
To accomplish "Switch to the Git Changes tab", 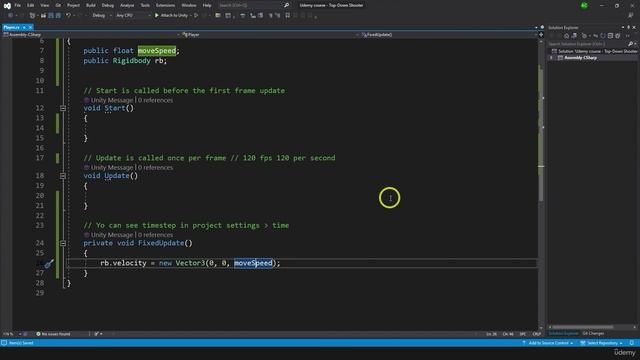I will pyautogui.click(x=593, y=333).
